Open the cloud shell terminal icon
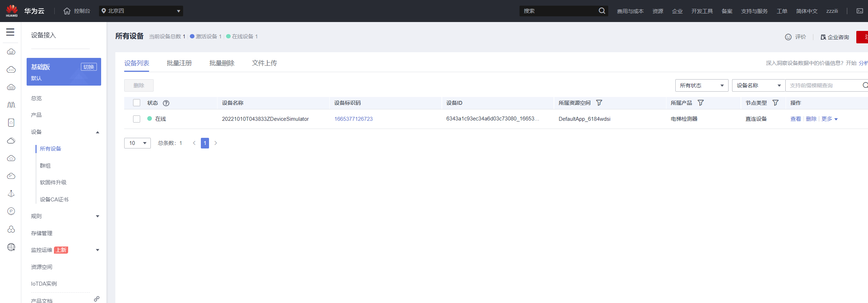868x303 pixels. [x=860, y=11]
